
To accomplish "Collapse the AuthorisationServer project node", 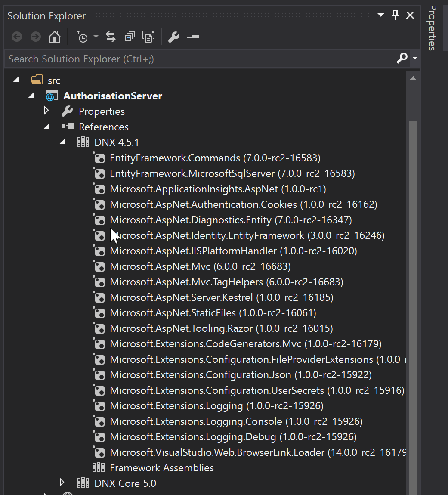I will (x=31, y=95).
